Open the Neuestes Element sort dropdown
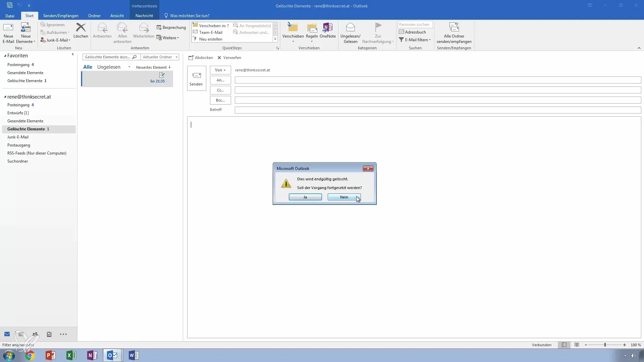 pyautogui.click(x=153, y=67)
